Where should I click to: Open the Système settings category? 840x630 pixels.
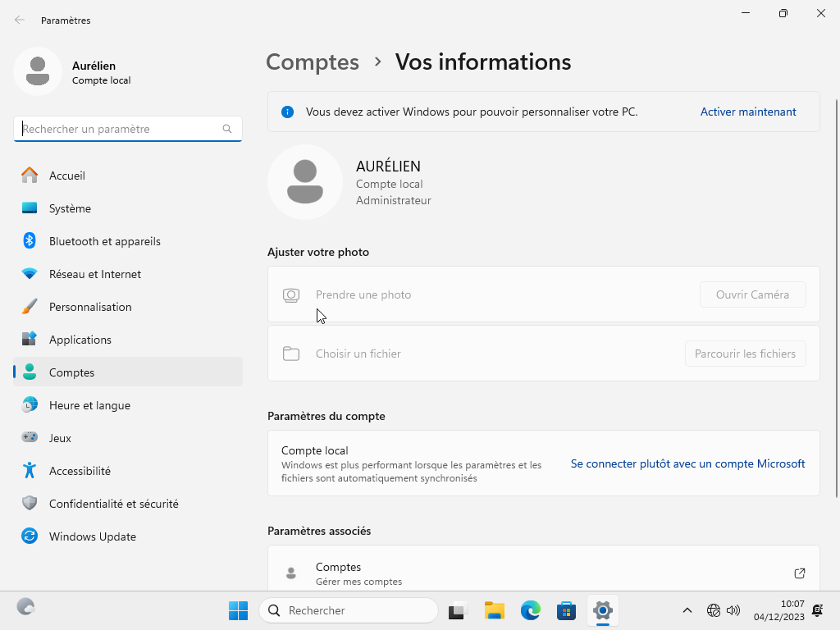127,208
